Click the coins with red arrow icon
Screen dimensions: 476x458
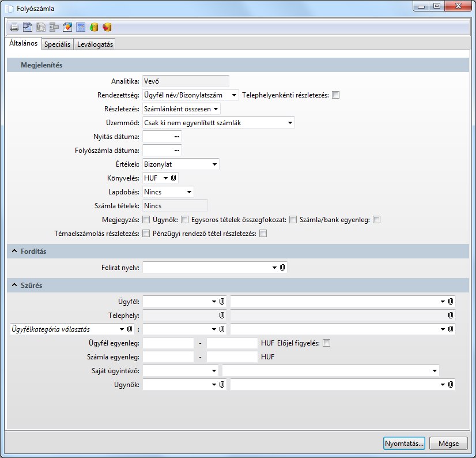click(x=107, y=27)
